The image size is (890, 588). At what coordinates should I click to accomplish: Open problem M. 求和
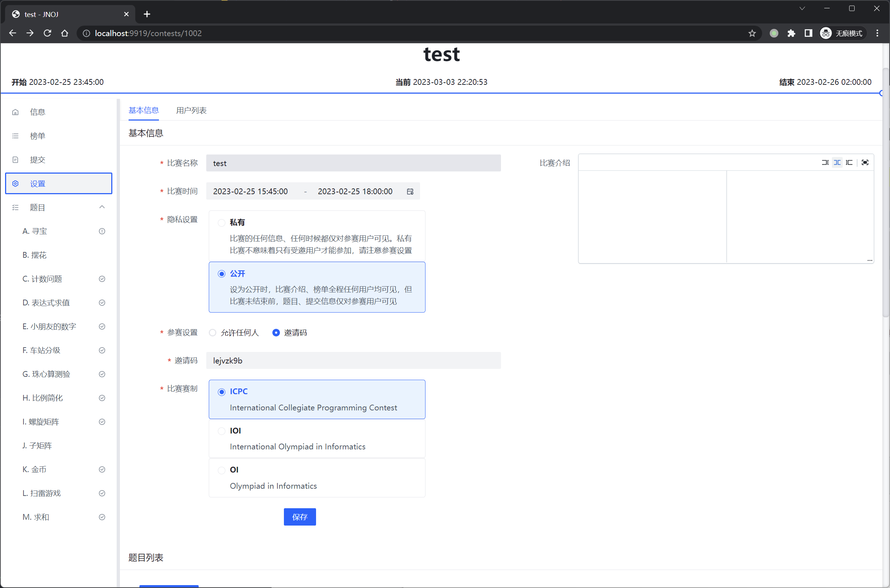(x=59, y=517)
